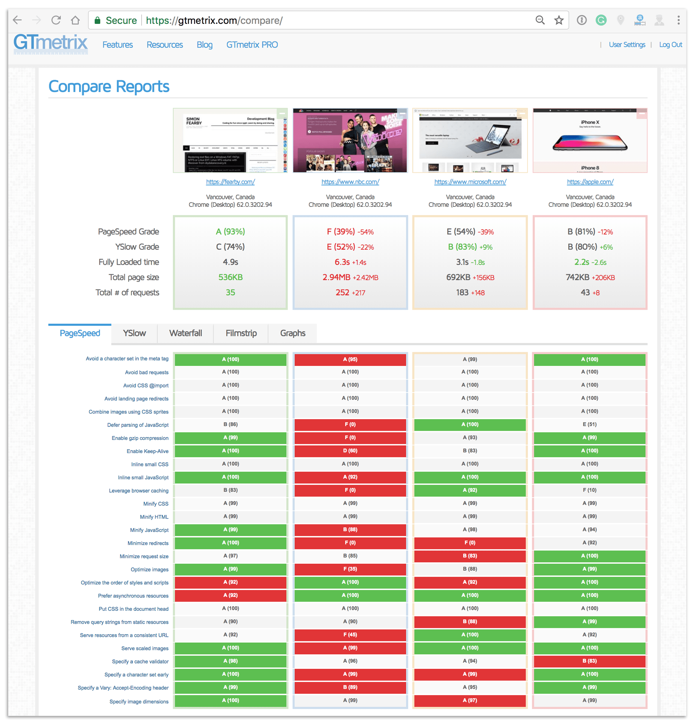Click the 1Password extension icon

[582, 20]
